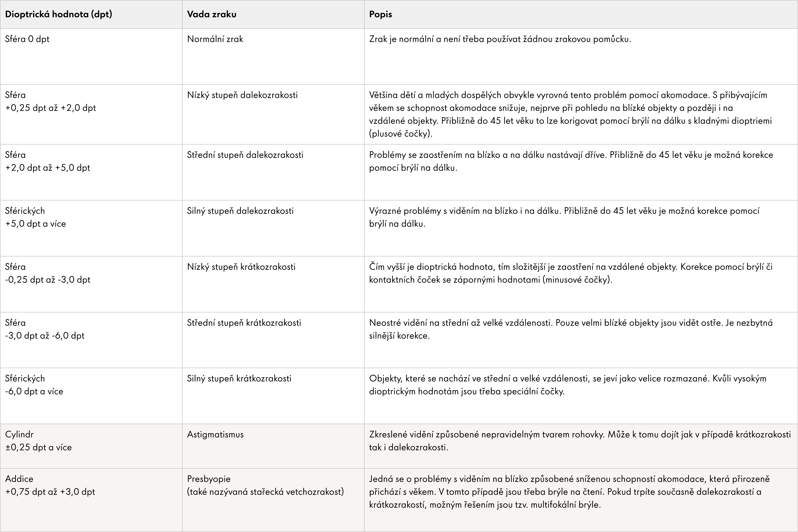Click the 'Vada zraku' column header

212,14
